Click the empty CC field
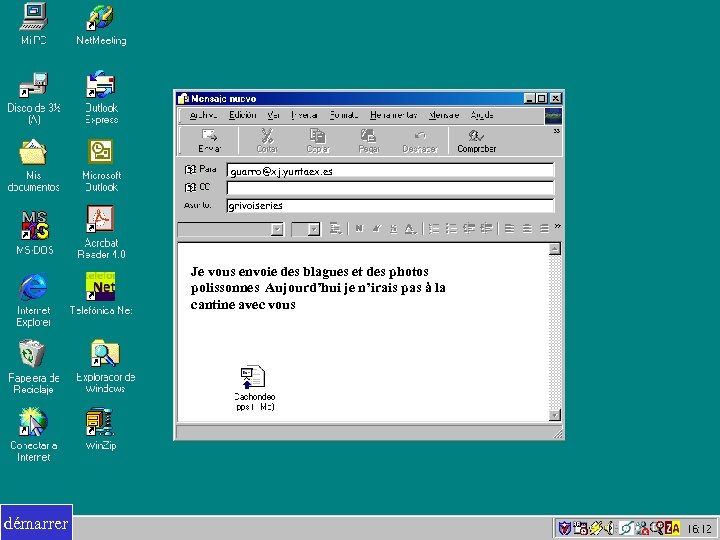The height and width of the screenshot is (540, 720). (390, 188)
